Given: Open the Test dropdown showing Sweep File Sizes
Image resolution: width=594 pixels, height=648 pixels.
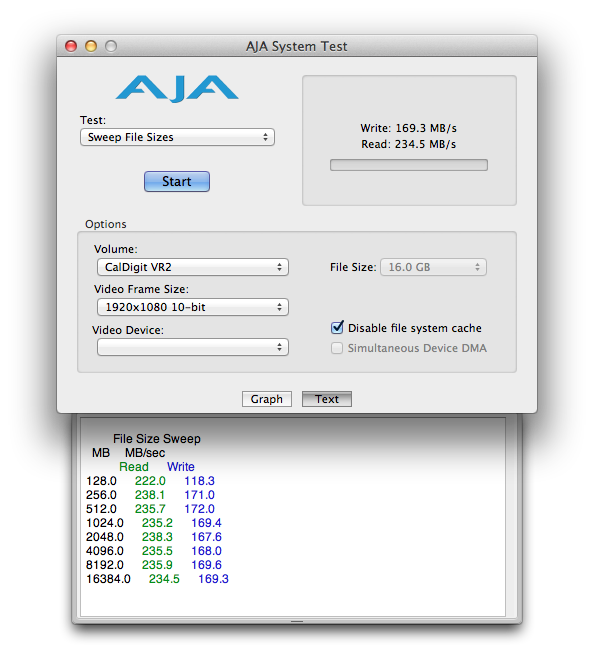Looking at the screenshot, I should click(177, 137).
